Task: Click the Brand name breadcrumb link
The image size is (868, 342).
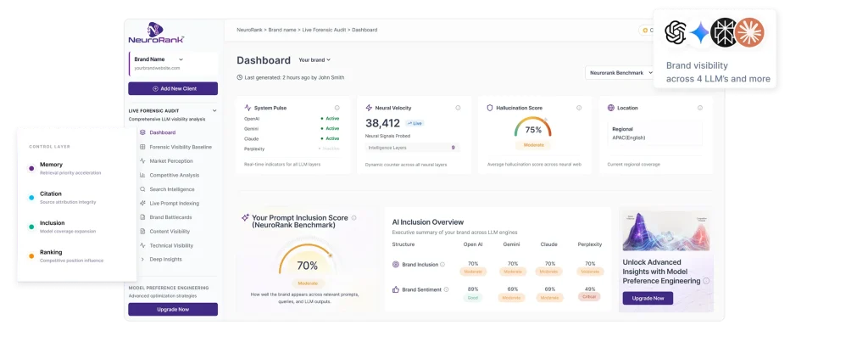Action: click(283, 30)
